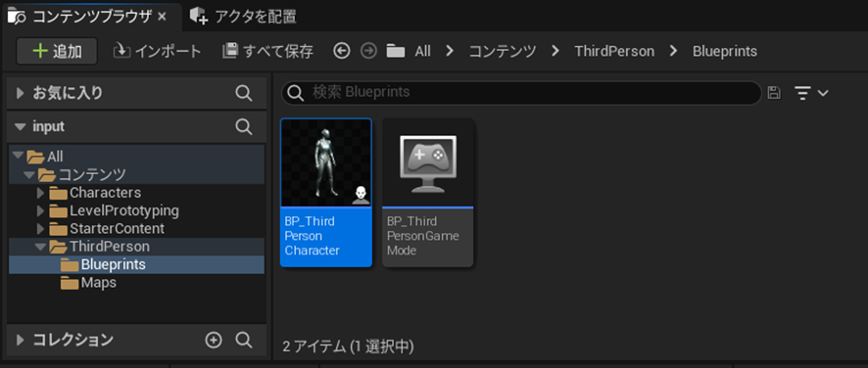Click the BP_ThirdPersonCharacter asset name label
The image size is (868, 368).
[313, 236]
